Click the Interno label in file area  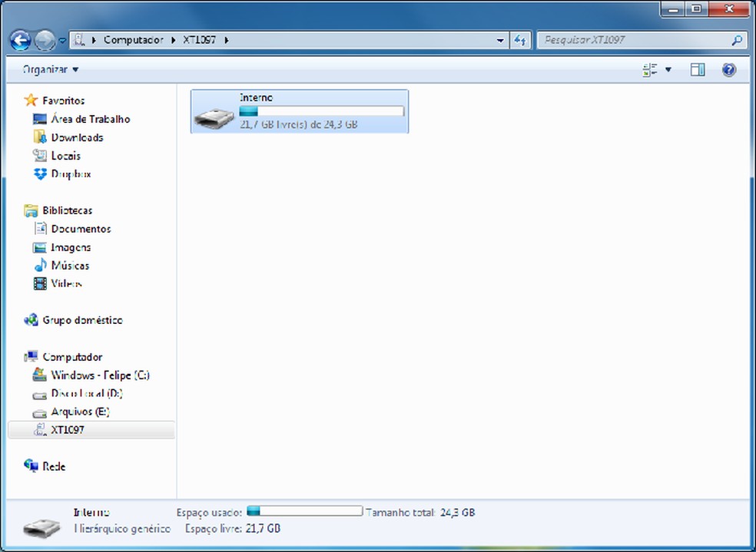pos(256,98)
